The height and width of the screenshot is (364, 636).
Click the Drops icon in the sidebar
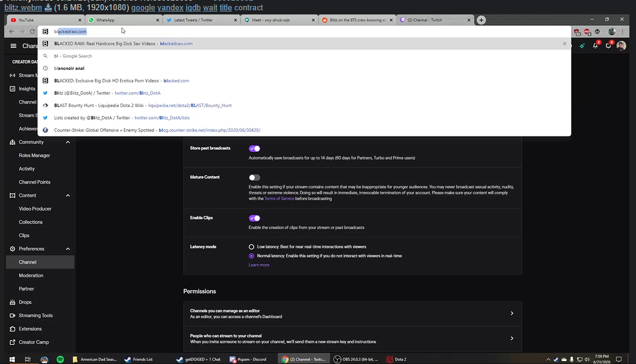pos(13,303)
